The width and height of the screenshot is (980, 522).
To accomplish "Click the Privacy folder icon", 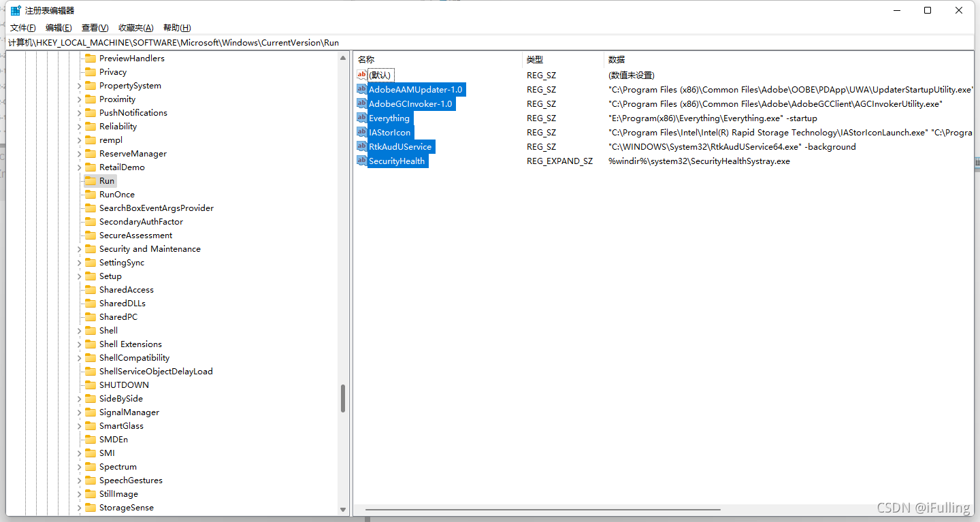I will 90,71.
